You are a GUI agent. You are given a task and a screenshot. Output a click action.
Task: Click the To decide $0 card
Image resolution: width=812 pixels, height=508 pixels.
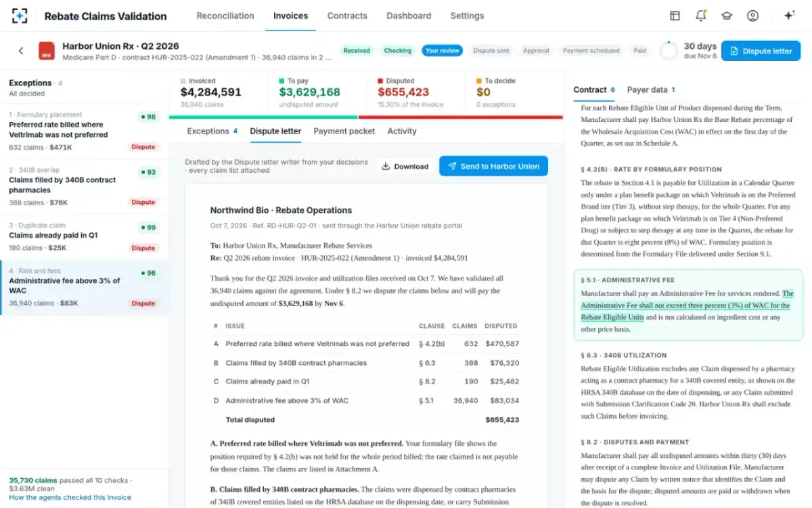tap(514, 92)
